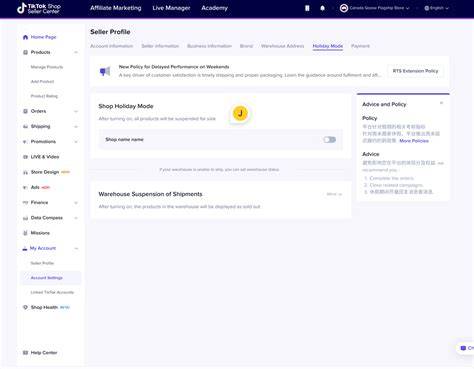474x369 pixels.
Task: Switch to Brand tab
Action: pos(246,46)
